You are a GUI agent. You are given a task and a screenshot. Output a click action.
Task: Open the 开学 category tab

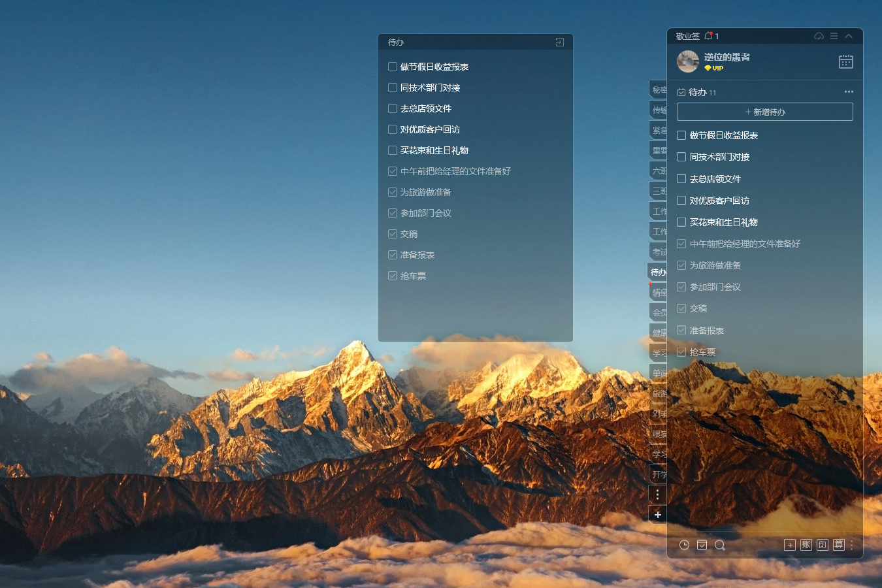(x=659, y=474)
